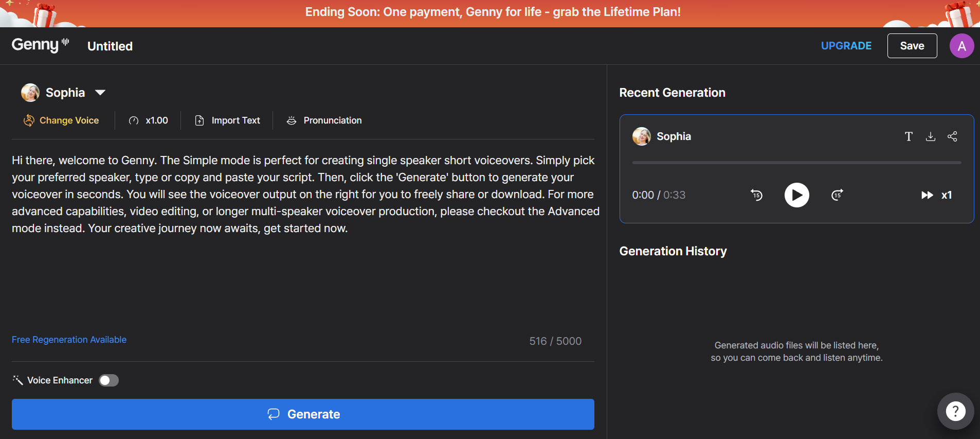Rewind audio by 15 seconds

pos(756,195)
